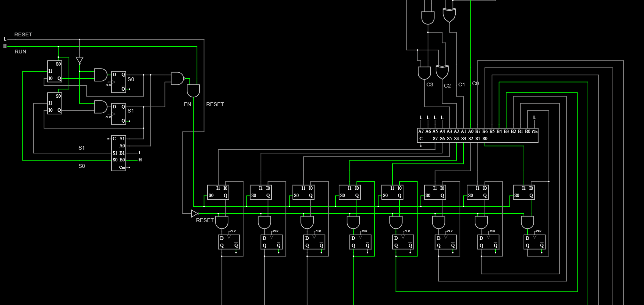Click the C2 label text
This screenshot has height=305, width=644.
point(447,86)
